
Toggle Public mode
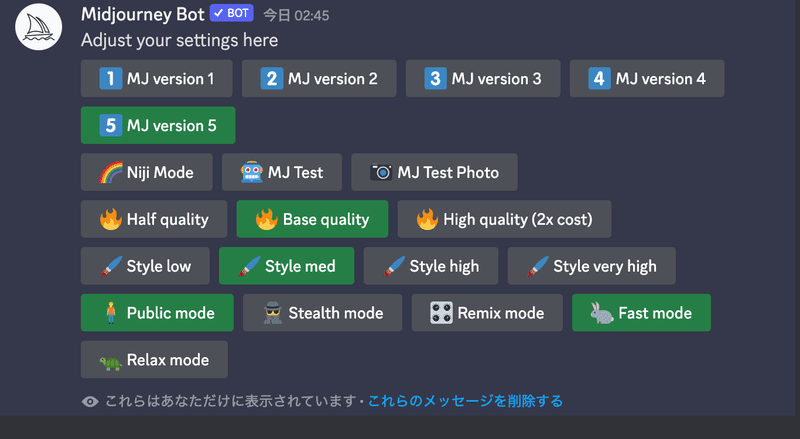(x=157, y=312)
